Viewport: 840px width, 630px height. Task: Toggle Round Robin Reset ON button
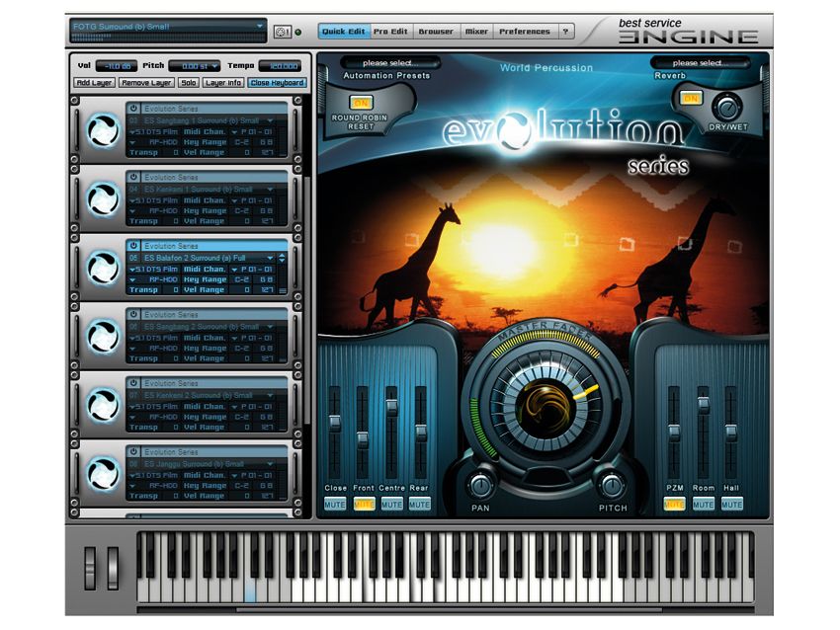(361, 103)
